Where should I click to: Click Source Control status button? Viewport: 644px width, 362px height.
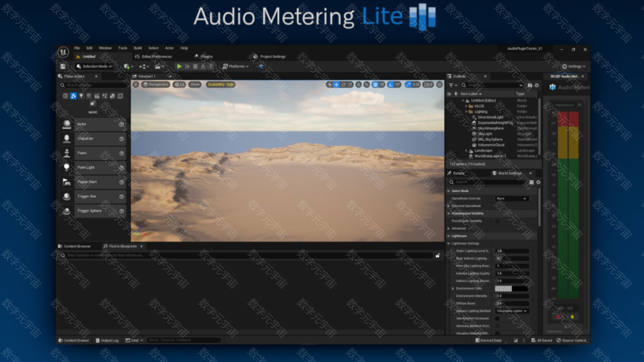572,340
